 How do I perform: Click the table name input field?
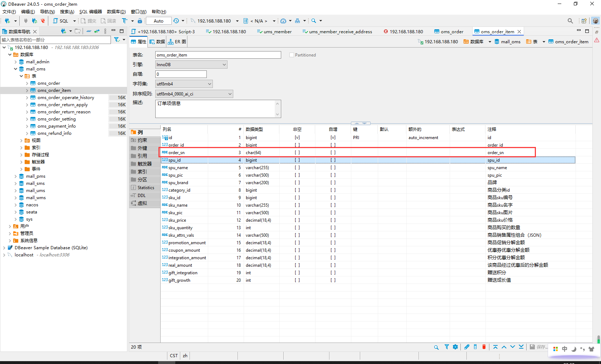[x=218, y=55]
